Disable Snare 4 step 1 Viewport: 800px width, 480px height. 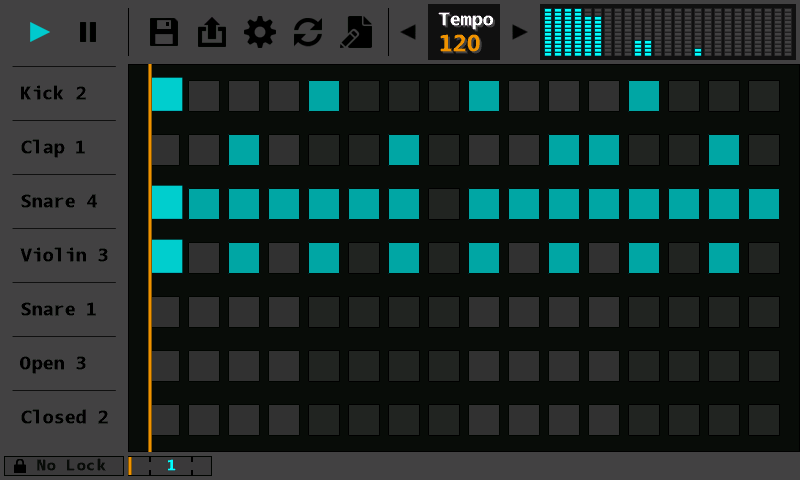167,203
